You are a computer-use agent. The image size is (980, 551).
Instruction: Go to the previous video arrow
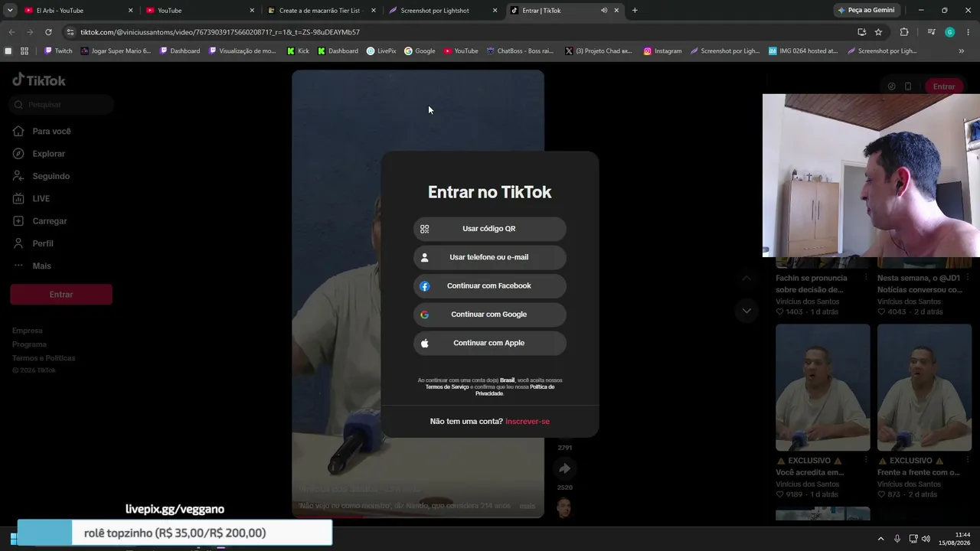[746, 278]
